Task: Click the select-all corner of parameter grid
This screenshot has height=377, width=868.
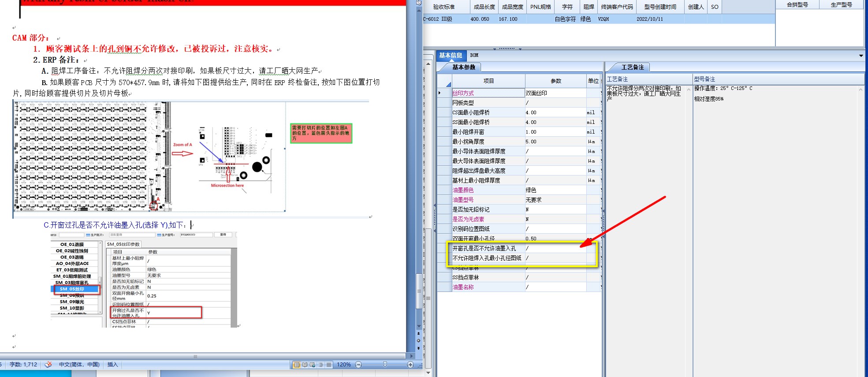Action: coord(445,81)
